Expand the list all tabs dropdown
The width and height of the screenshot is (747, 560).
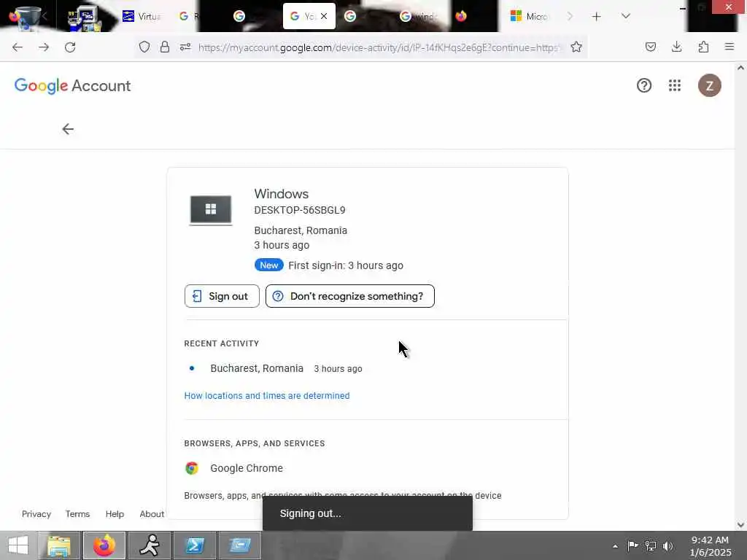[626, 16]
